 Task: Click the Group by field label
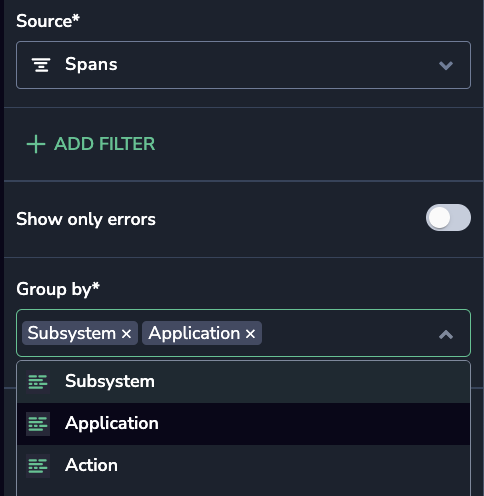tap(58, 289)
